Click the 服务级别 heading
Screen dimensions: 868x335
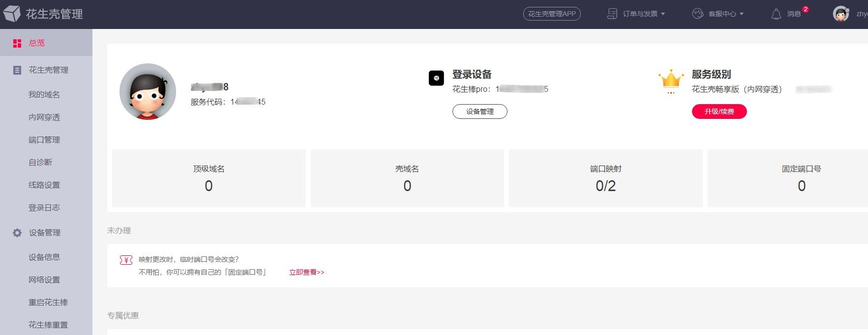[712, 74]
